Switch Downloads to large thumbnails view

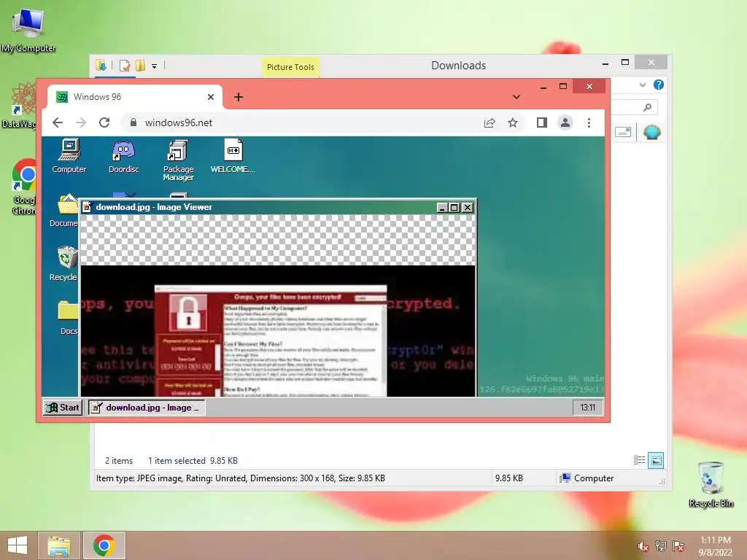(656, 460)
